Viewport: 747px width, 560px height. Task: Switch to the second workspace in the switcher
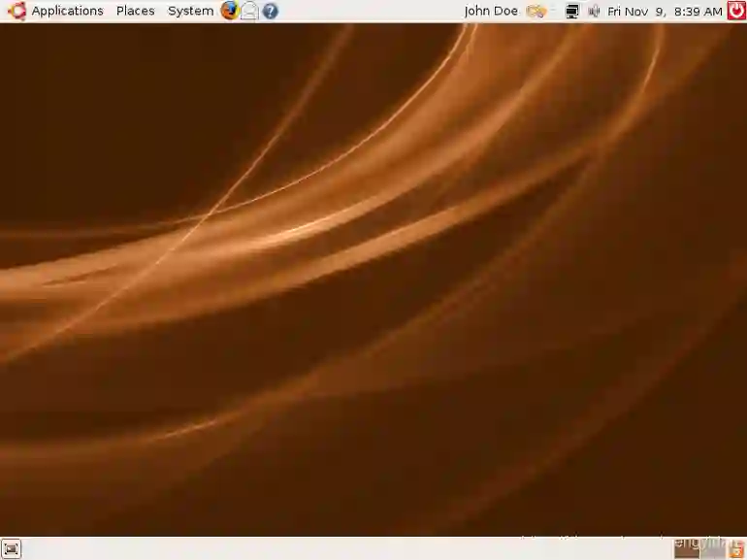tap(712, 548)
